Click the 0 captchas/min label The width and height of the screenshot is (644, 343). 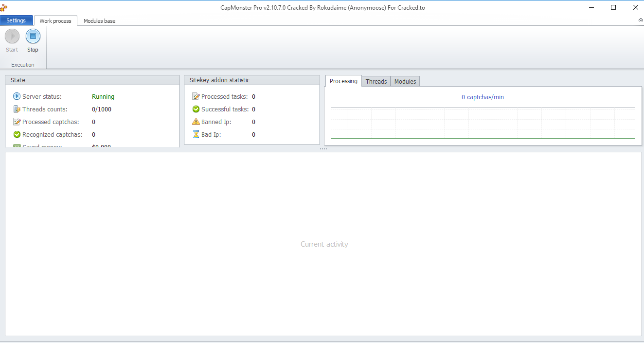[483, 97]
